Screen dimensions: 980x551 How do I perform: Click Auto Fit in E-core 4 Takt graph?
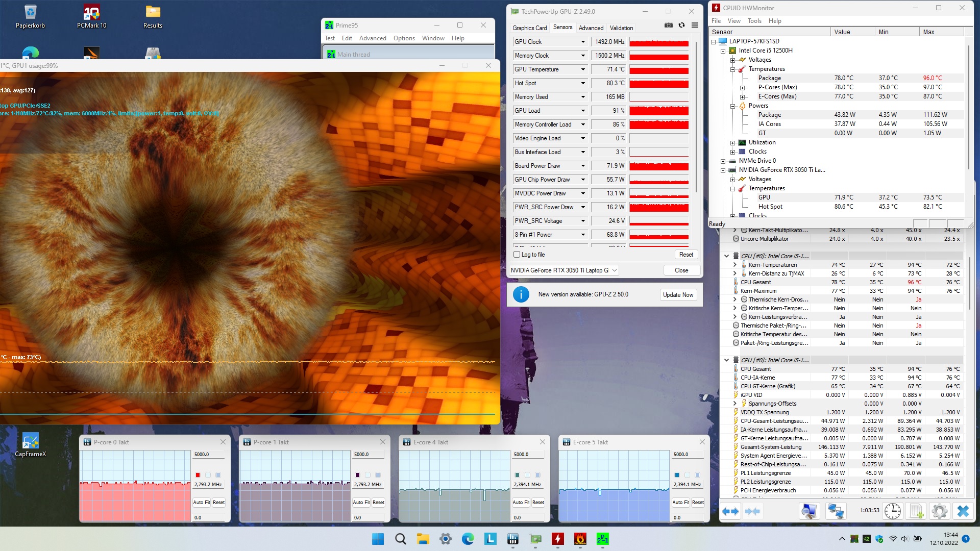[x=521, y=503]
